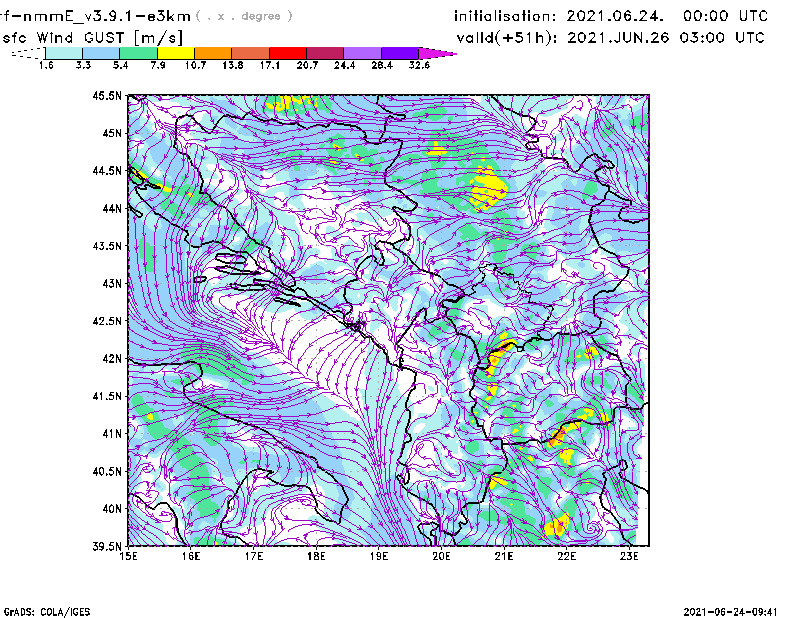Click the valid date '2021.JUN.26'
800x618 pixels.
point(618,37)
